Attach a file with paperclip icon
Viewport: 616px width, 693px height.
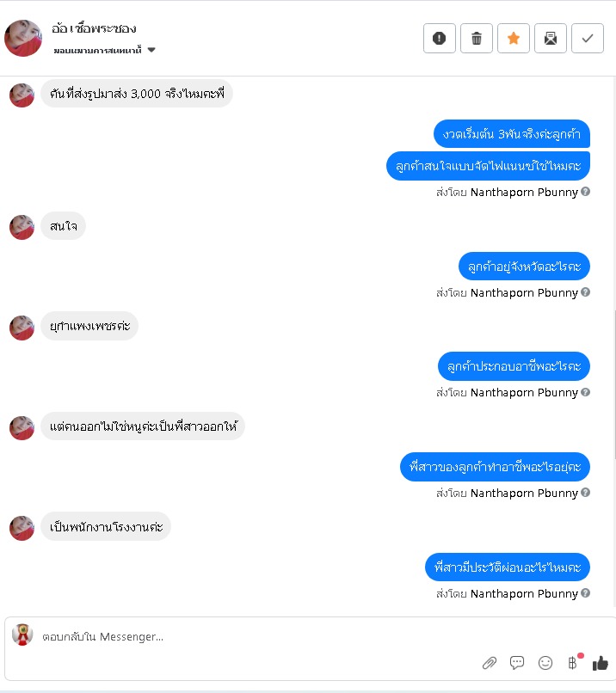point(489,663)
